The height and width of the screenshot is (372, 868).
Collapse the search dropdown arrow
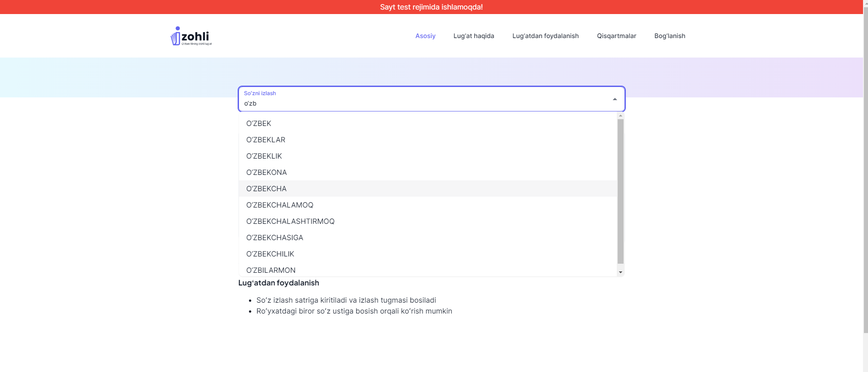pos(614,99)
